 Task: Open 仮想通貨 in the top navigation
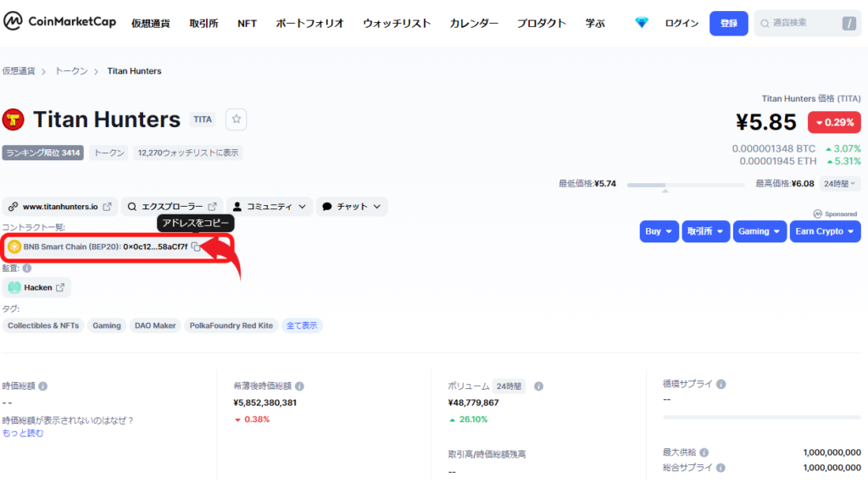coord(151,23)
